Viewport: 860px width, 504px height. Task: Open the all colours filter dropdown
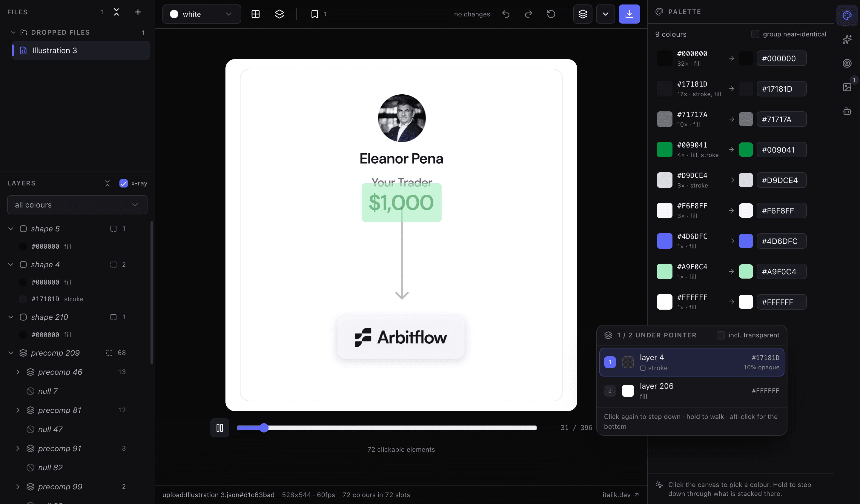[x=77, y=205]
